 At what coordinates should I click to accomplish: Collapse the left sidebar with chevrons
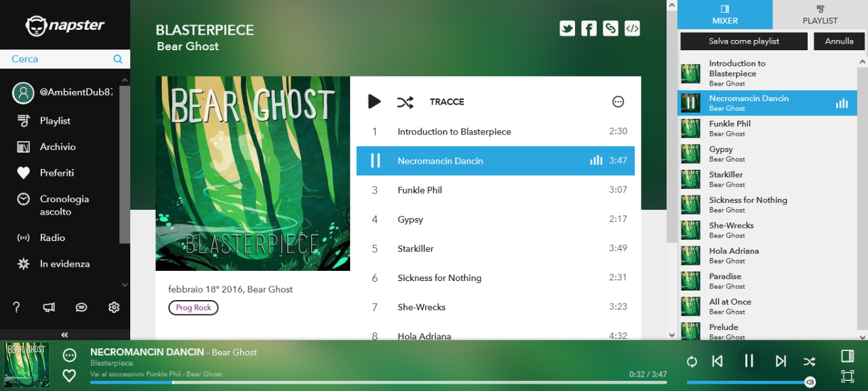65,335
